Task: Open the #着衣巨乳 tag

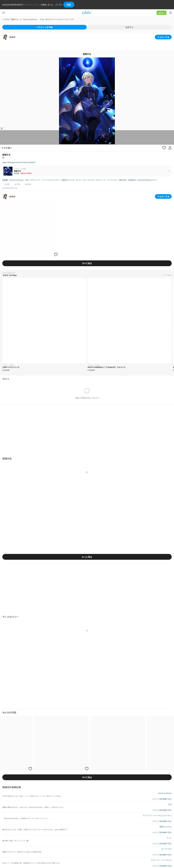Action: click(123, 180)
